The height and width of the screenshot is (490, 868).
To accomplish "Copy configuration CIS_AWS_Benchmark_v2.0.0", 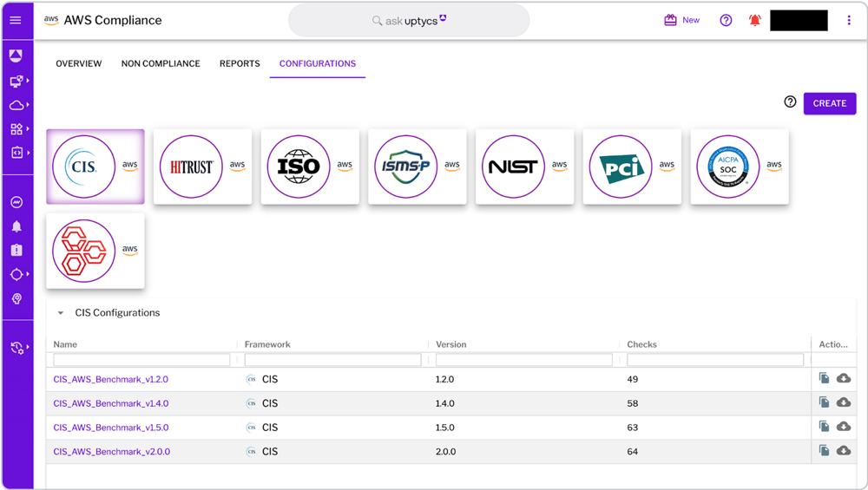I will pyautogui.click(x=825, y=451).
